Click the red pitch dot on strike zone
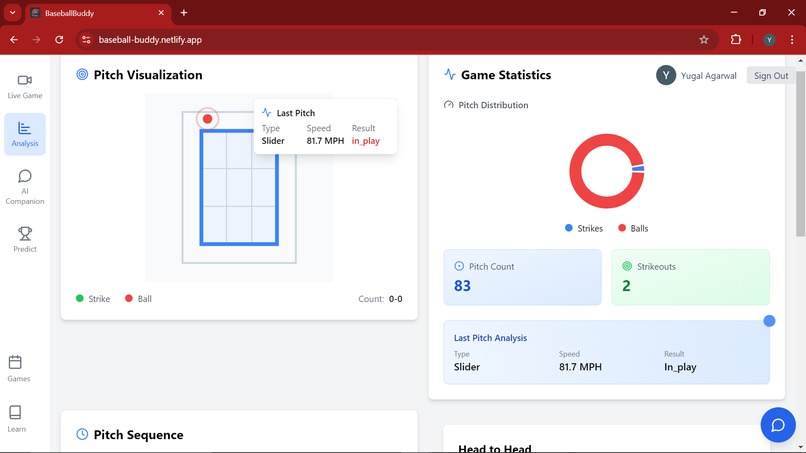Image resolution: width=806 pixels, height=453 pixels. point(207,119)
